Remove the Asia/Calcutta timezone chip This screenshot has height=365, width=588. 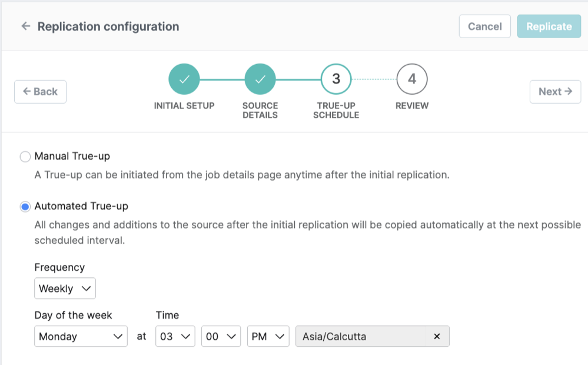[437, 336]
